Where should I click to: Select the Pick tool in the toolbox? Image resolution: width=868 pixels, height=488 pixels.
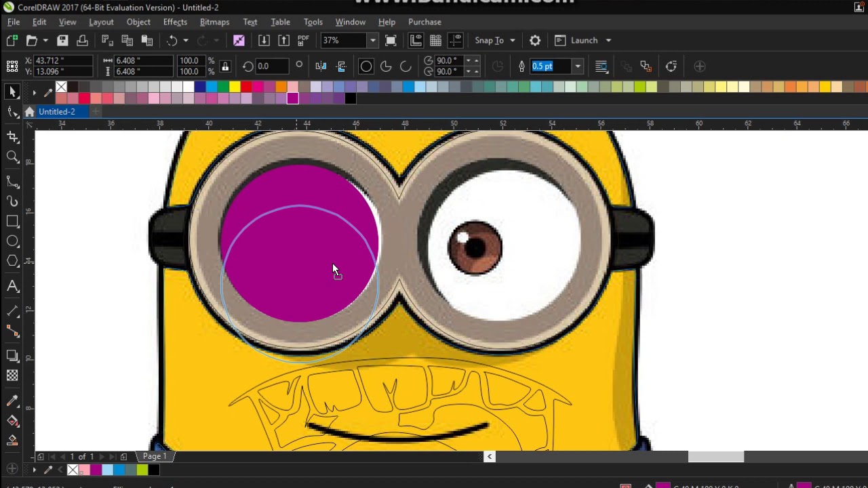[12, 91]
